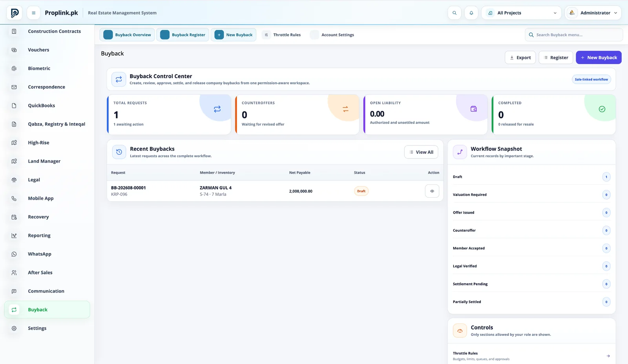This screenshot has height=364, width=628.
Task: Click the Workflow Snapshot icon
Action: pyautogui.click(x=460, y=152)
